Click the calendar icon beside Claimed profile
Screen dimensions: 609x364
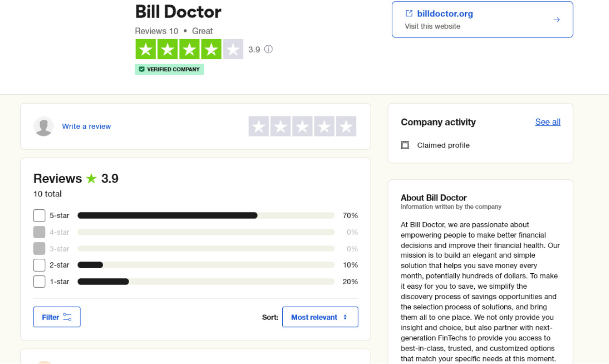tap(405, 145)
